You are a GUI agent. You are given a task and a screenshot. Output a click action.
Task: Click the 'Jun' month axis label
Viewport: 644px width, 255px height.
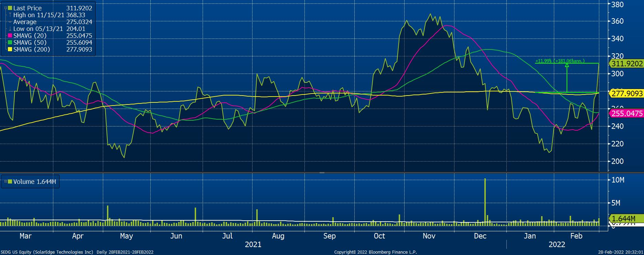pos(176,236)
